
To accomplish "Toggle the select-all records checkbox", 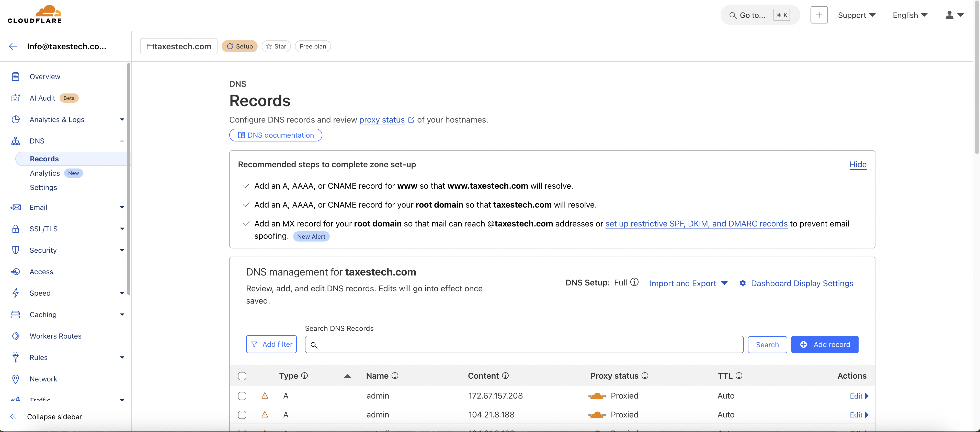I will click(242, 376).
